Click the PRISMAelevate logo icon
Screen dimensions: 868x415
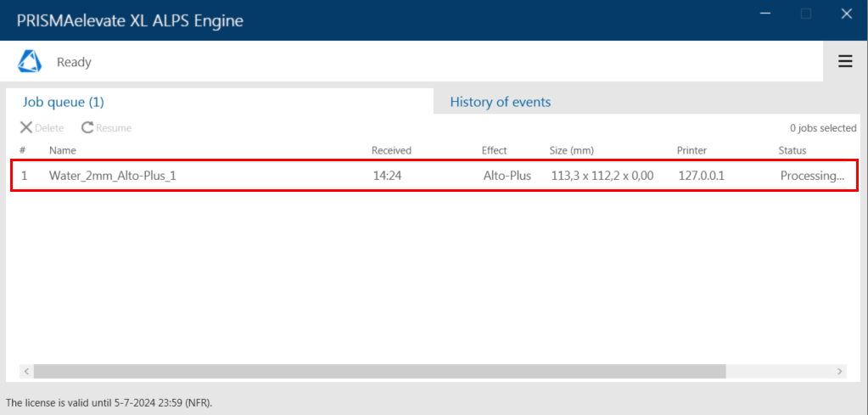pyautogui.click(x=29, y=61)
